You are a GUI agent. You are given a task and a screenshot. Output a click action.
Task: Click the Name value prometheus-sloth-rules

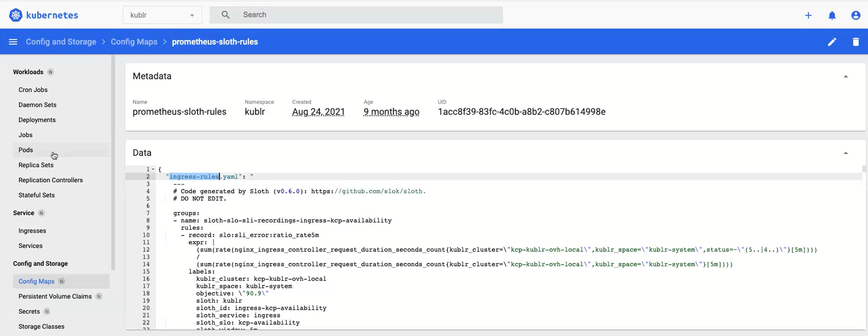180,112
